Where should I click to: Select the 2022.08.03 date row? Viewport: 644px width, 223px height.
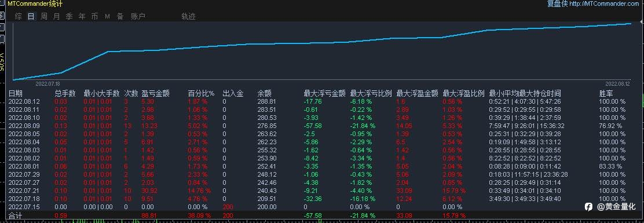coord(24,150)
